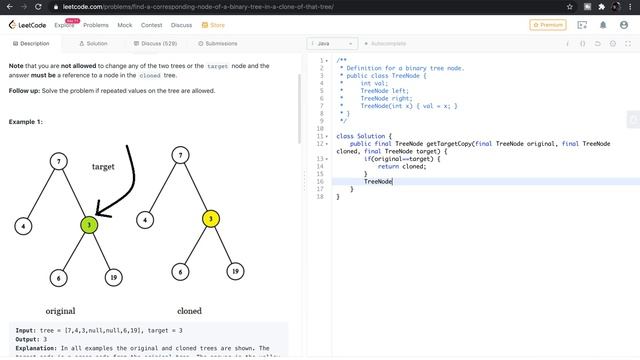
Task: Open the browser three-dot menu
Action: click(x=630, y=7)
